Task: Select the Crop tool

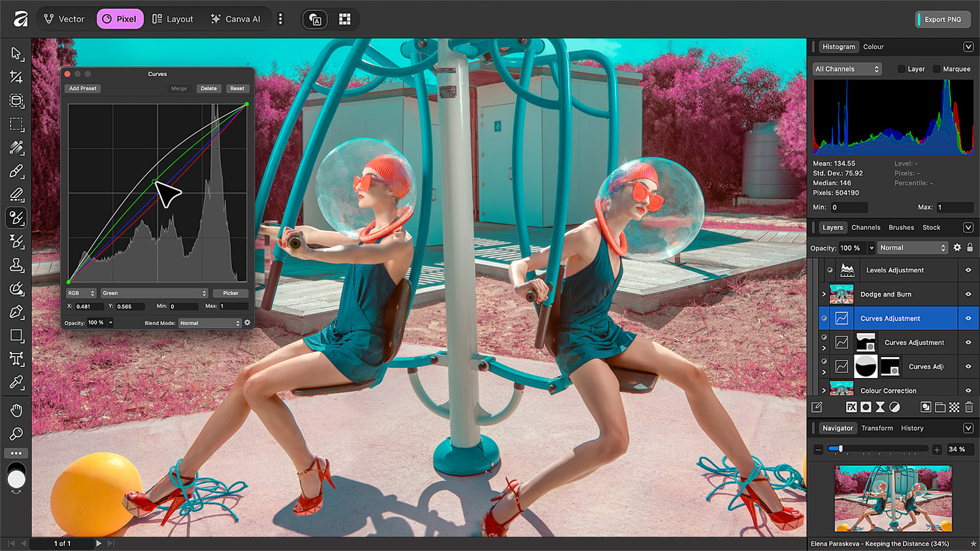Action: point(16,77)
